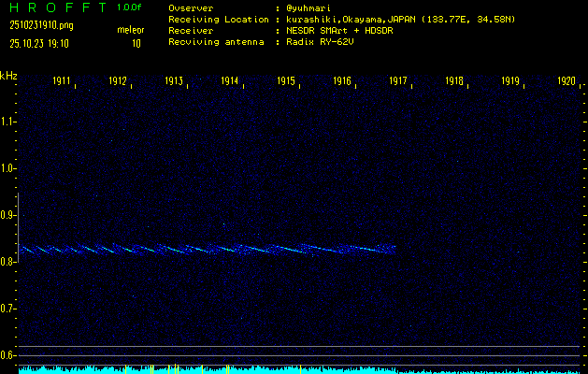Click the 25.10.23 19:10 timestamp
Viewport: 588px width, 374px height.
pos(43,43)
